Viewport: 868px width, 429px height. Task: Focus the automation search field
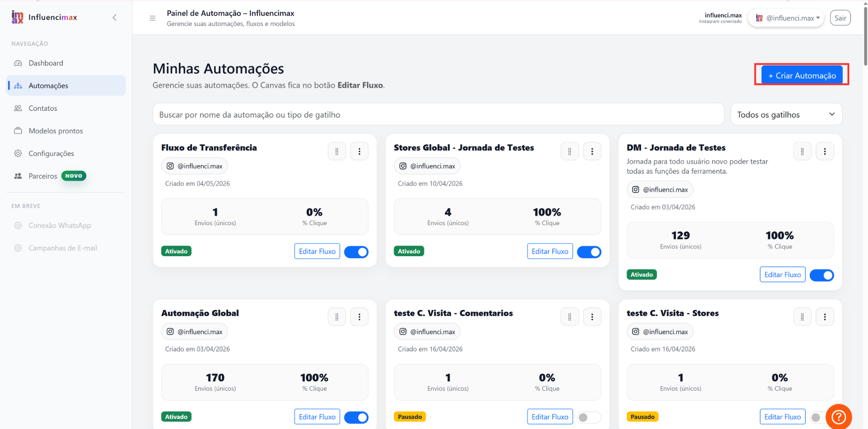pos(438,114)
